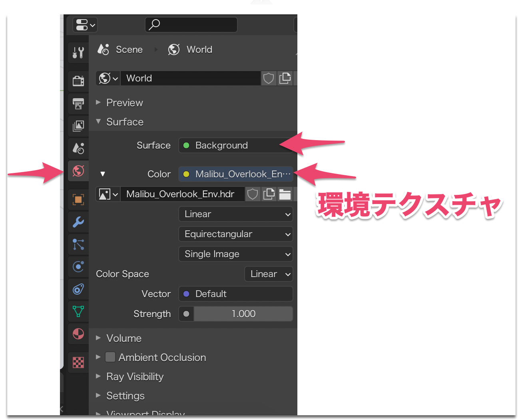Open the Modifier properties wrench tab
The width and height of the screenshot is (518, 420).
point(78,222)
